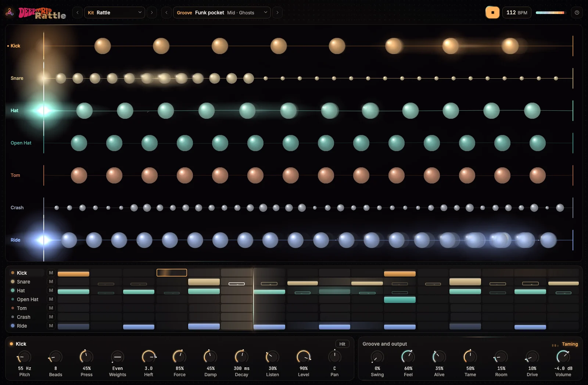Click the Swing knob at 0%
This screenshot has height=385, width=588.
pos(377,357)
